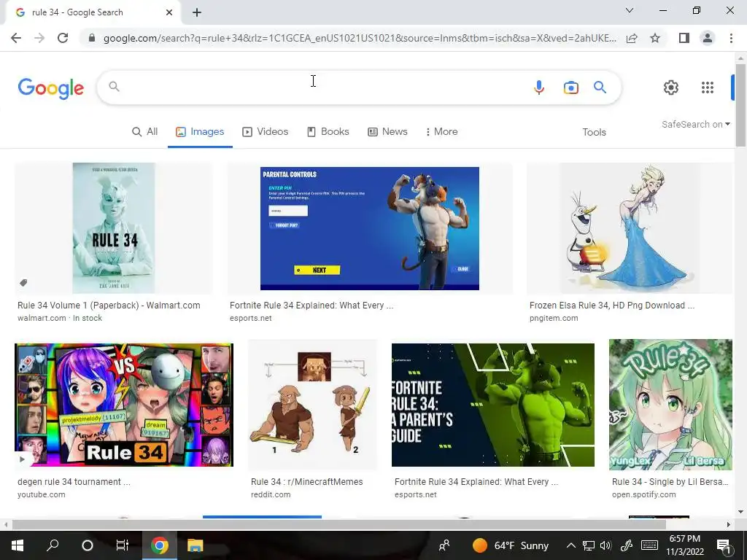Open the Lil Bersa single cover thumbnail
This screenshot has height=560, width=747.
(670, 405)
